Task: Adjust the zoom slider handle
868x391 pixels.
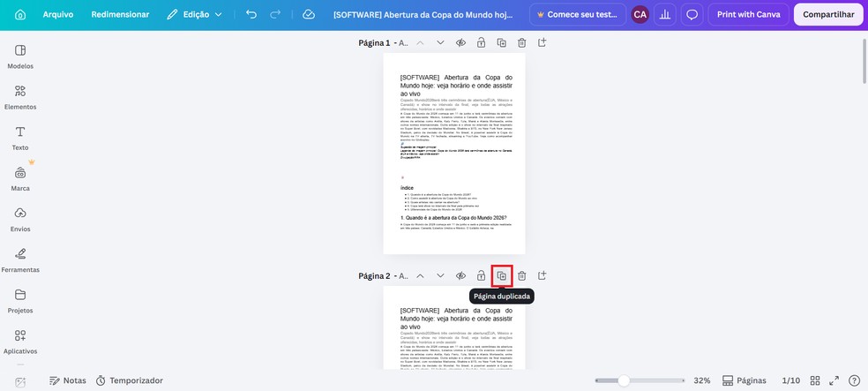Action: tap(624, 380)
